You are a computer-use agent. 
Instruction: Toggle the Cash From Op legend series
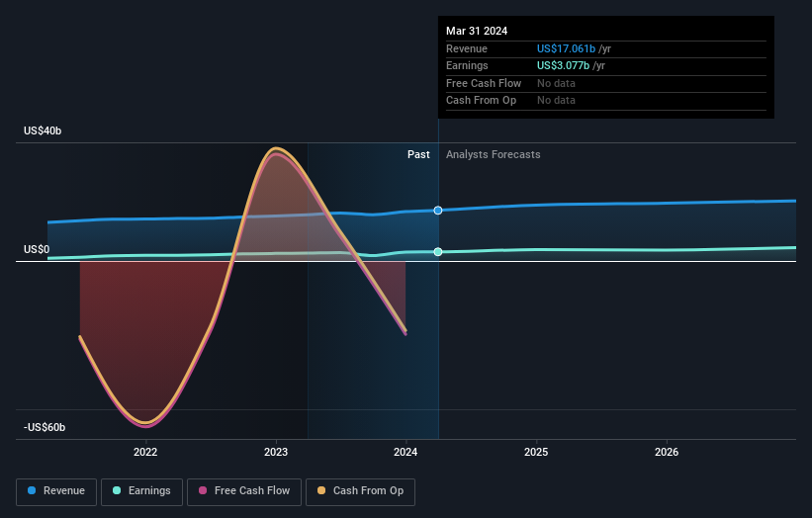(360, 491)
